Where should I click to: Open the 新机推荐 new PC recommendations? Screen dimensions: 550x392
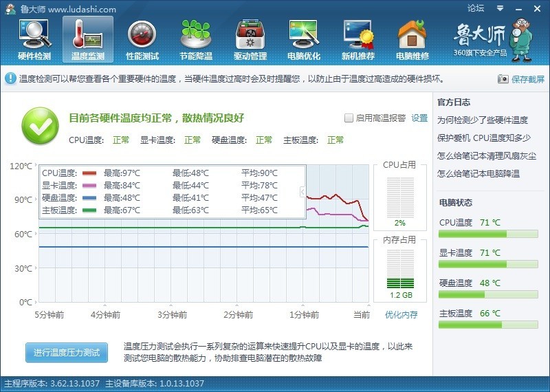[x=358, y=40]
